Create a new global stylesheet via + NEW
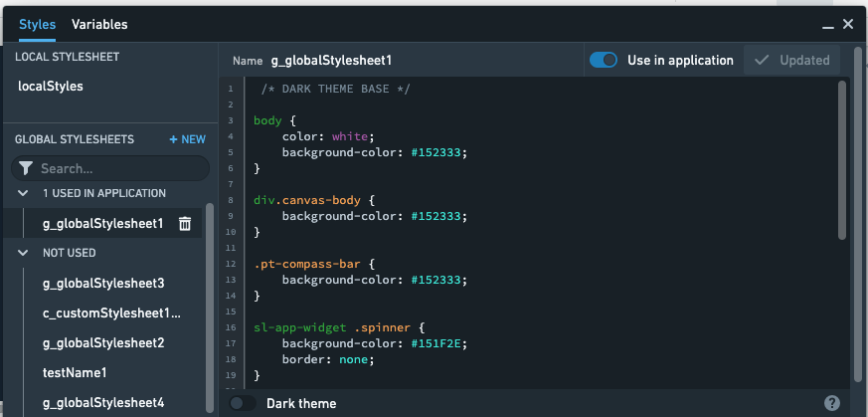 click(188, 139)
